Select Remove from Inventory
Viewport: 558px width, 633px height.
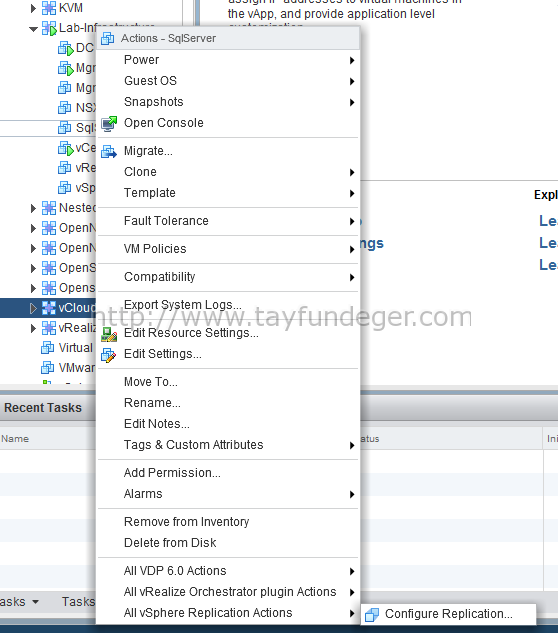228,522
